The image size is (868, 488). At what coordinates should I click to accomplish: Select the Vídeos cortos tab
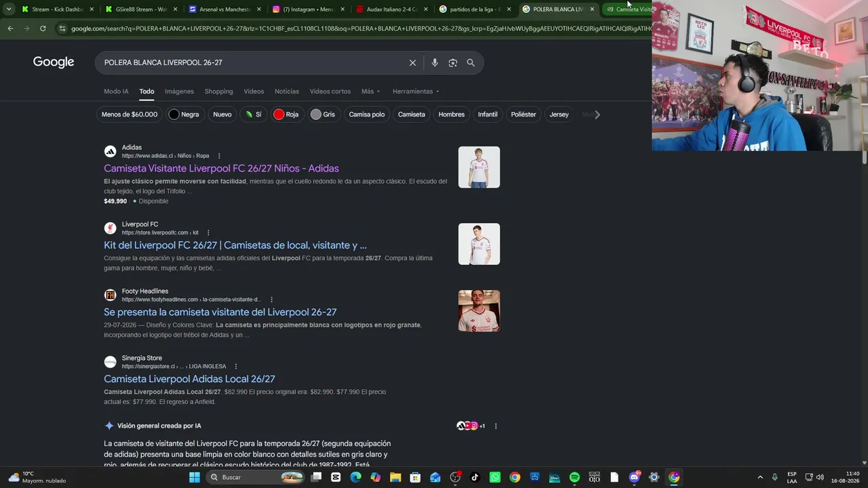pyautogui.click(x=330, y=91)
